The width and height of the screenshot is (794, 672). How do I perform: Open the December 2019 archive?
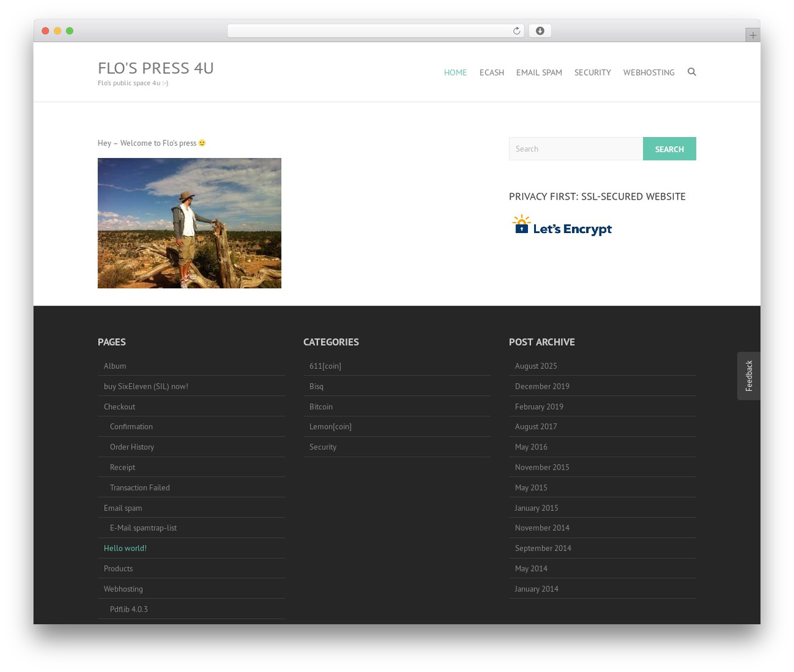pos(542,387)
